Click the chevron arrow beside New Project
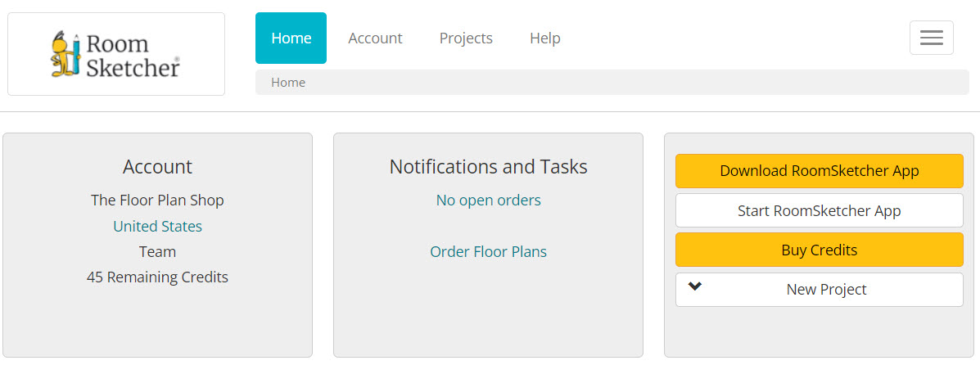Screen dimensions: 980x365 pyautogui.click(x=695, y=286)
